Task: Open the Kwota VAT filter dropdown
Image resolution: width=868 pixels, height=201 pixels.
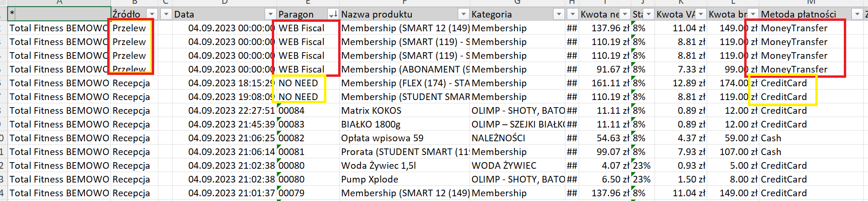Action: click(x=701, y=14)
